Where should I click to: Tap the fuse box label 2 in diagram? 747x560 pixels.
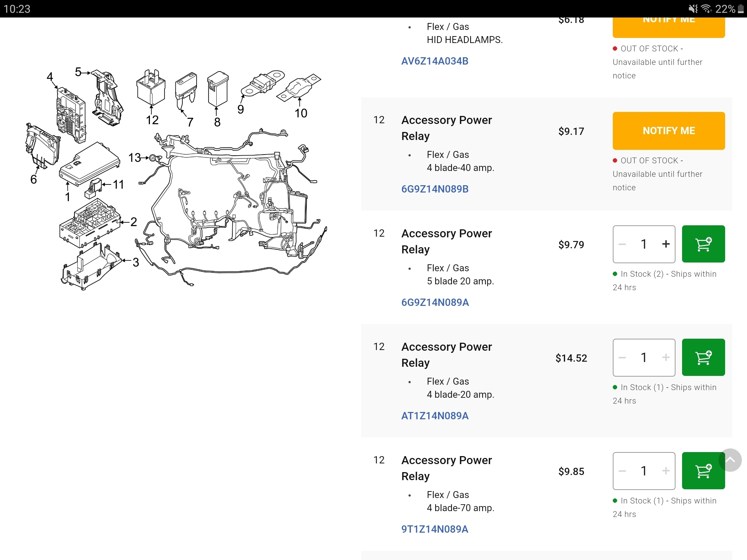click(134, 222)
